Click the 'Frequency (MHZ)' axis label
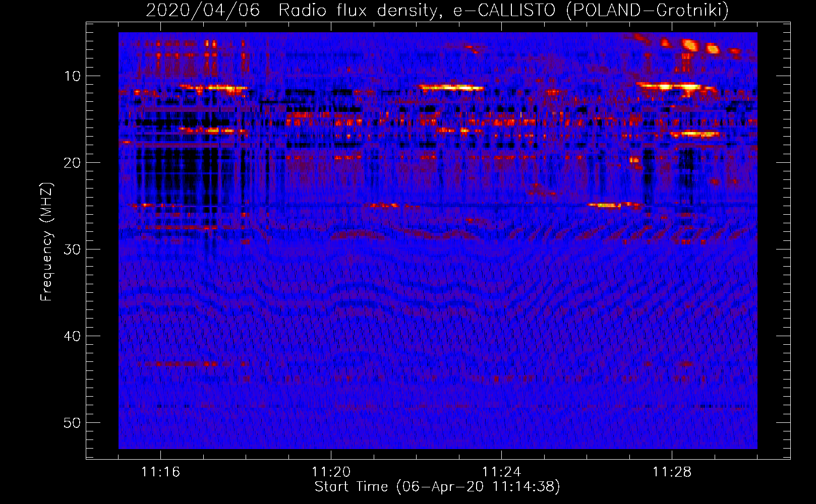This screenshot has width=816, height=504. pos(46,241)
